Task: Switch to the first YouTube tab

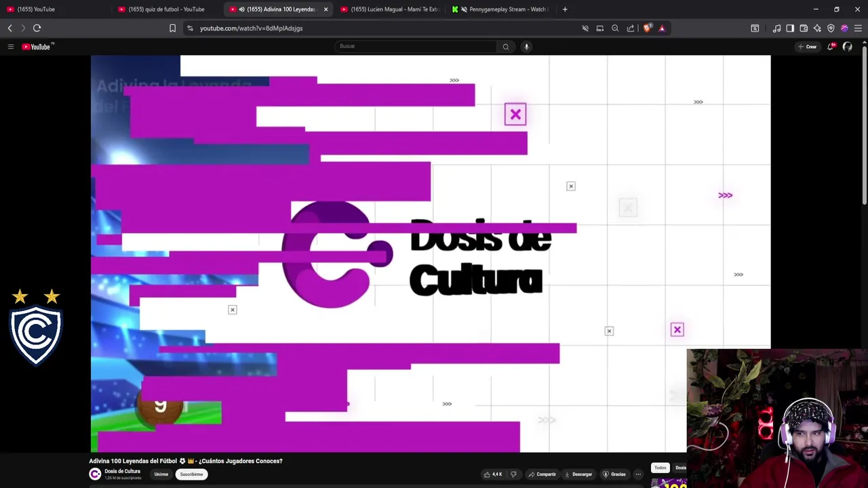Action: coord(56,9)
